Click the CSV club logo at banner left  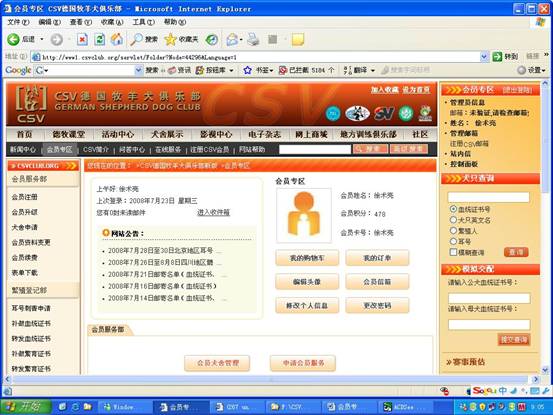(31, 104)
